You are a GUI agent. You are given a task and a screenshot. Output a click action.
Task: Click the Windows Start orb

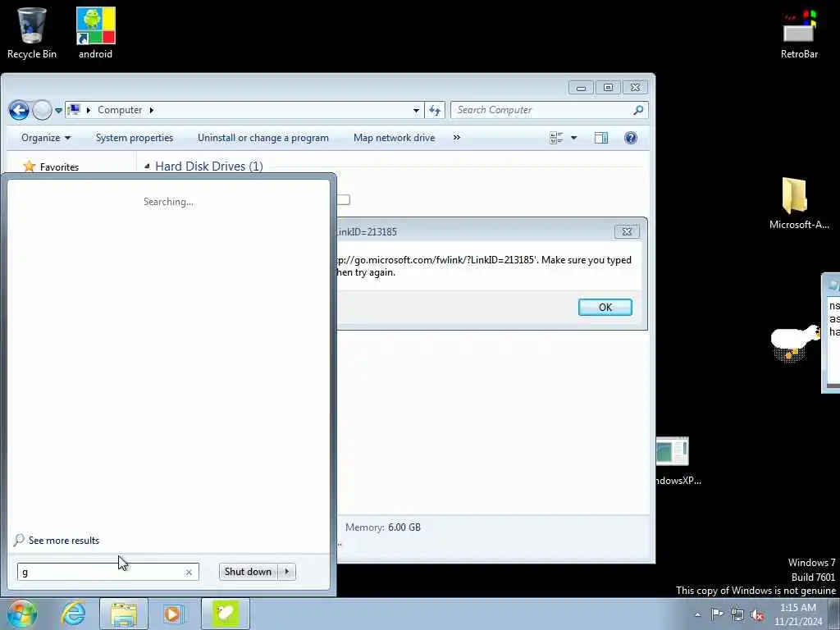(x=21, y=614)
